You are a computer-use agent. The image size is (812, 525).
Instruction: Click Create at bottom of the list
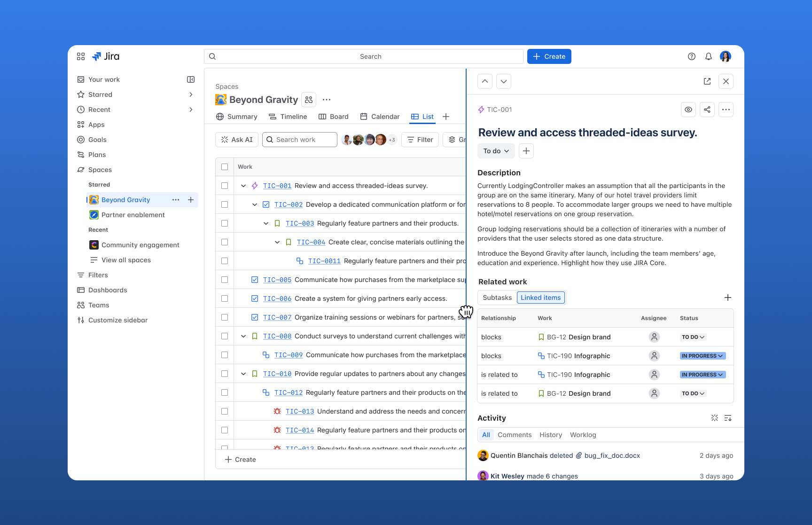pyautogui.click(x=241, y=460)
